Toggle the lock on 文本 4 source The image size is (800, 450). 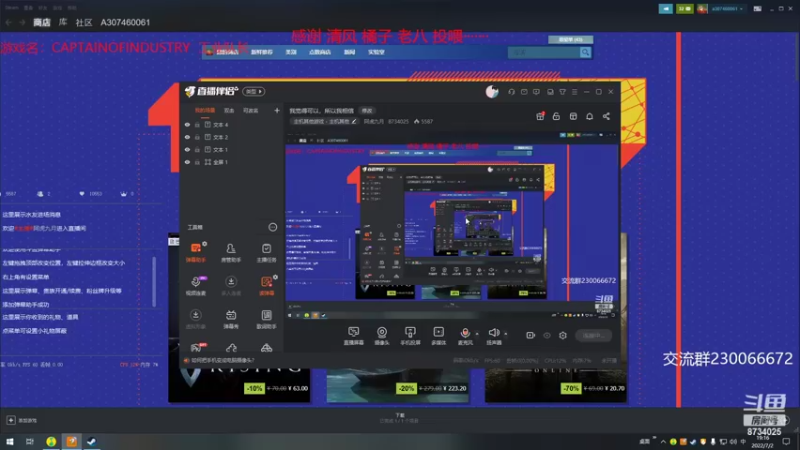pyautogui.click(x=197, y=124)
